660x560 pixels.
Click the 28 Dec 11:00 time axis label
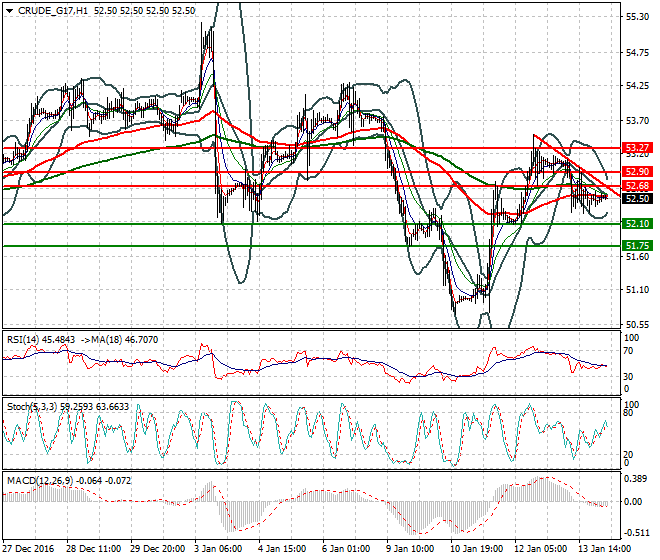pos(93,549)
